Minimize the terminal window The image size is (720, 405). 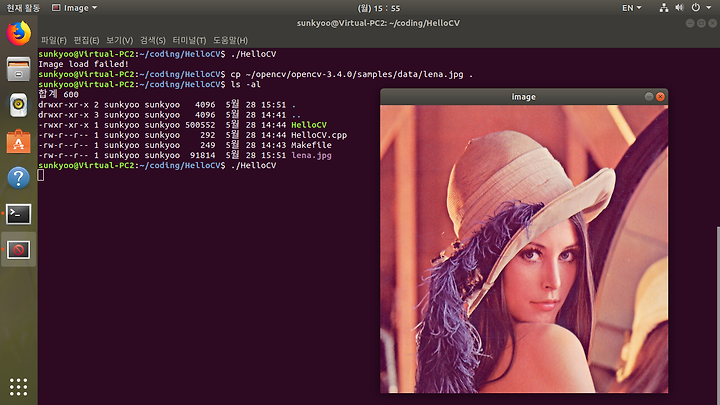690,23
